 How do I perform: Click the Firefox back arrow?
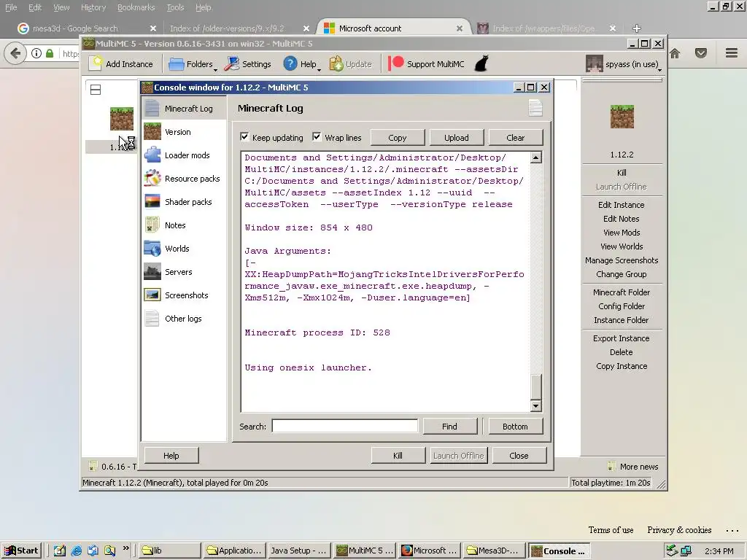(x=15, y=52)
